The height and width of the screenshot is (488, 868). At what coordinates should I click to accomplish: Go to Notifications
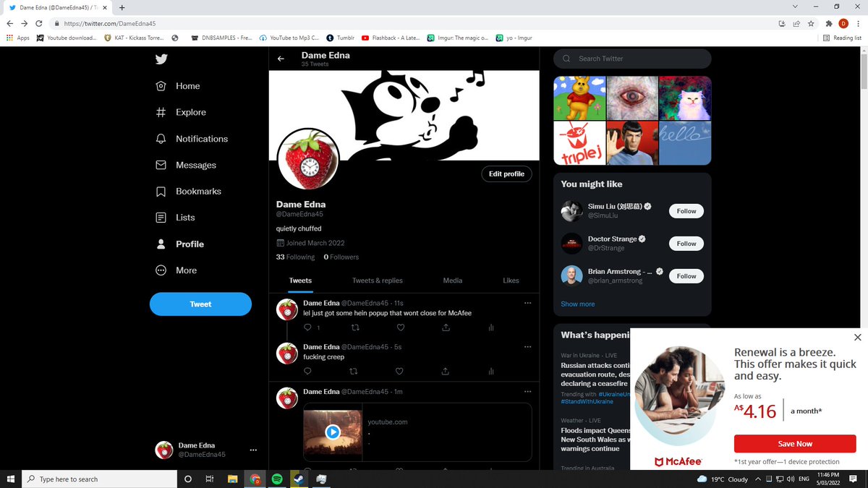[192, 139]
